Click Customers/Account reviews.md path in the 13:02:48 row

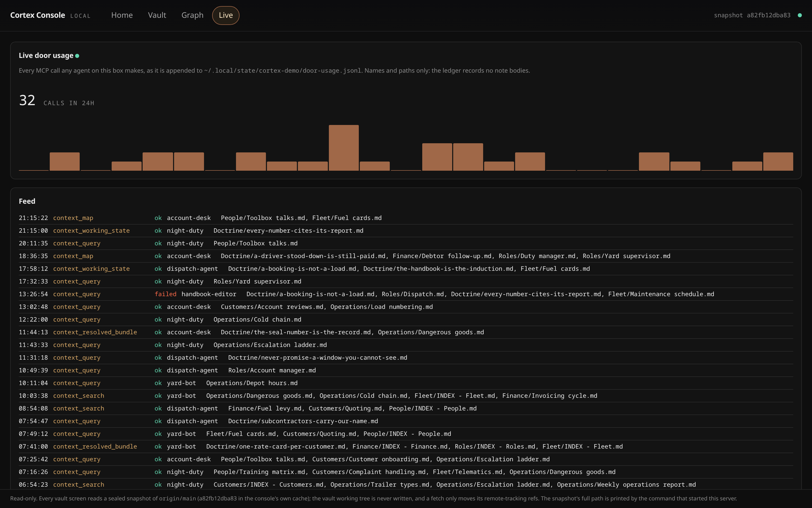272,307
